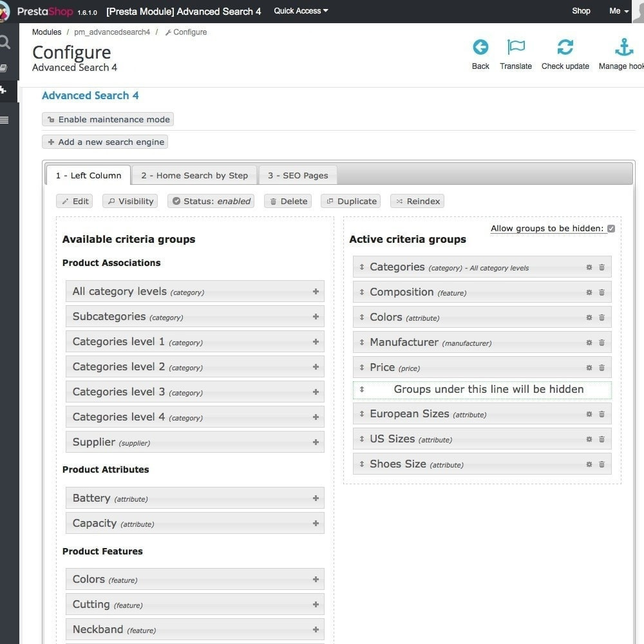Click the Modules breadcrumb link
This screenshot has height=644, width=644.
coord(46,32)
